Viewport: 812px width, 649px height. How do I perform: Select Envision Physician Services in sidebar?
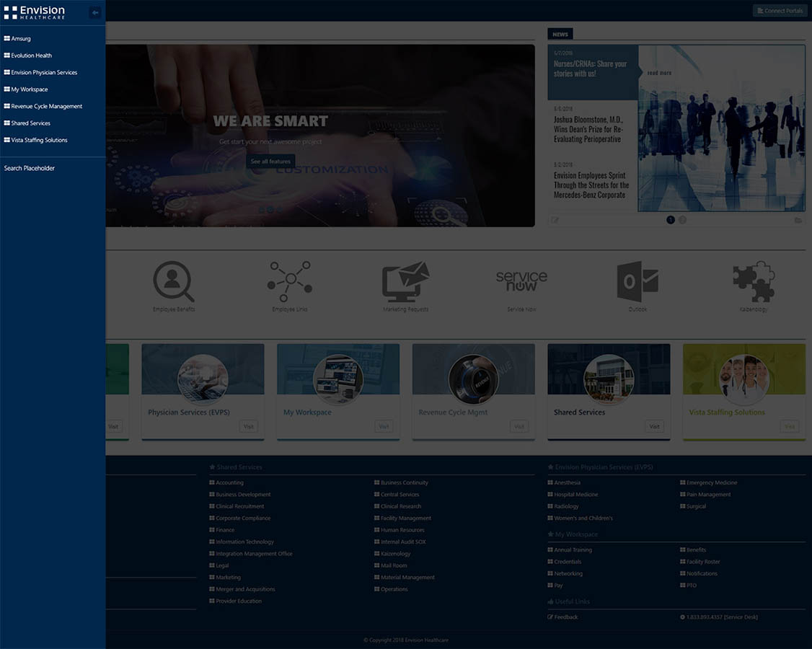pyautogui.click(x=41, y=73)
